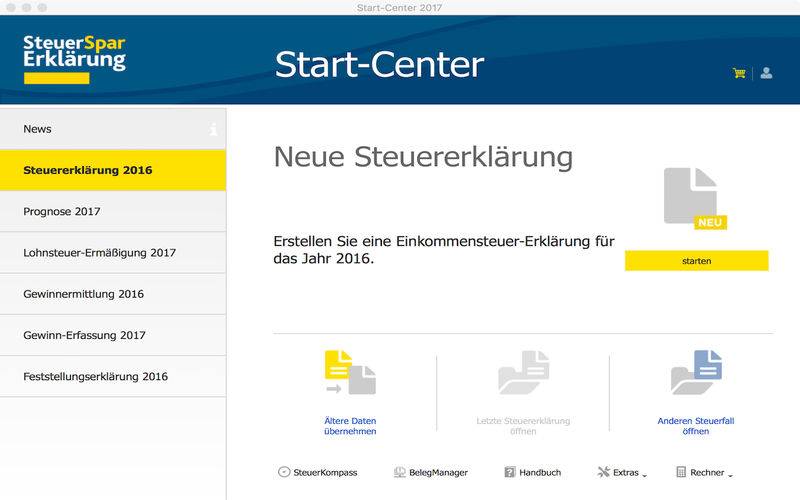
Task: Select the News sidebar tab
Action: coord(113,129)
